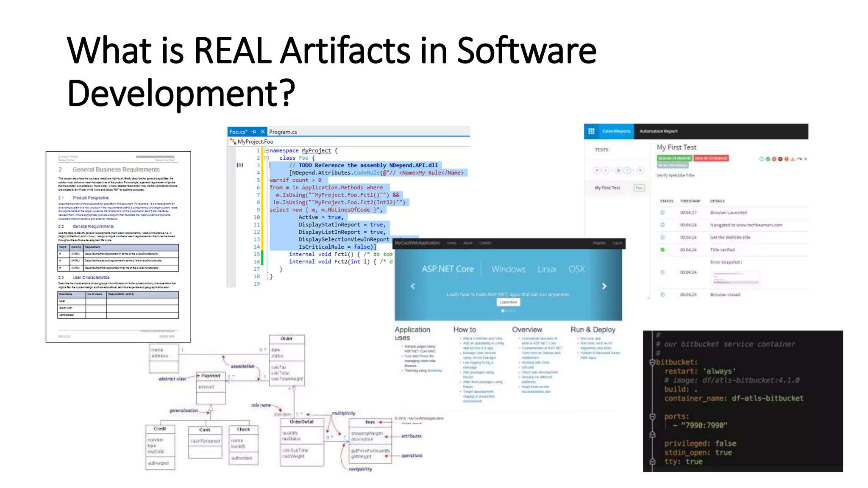Click the Register link in web app navbar
The height and width of the screenshot is (488, 868).
(x=599, y=243)
